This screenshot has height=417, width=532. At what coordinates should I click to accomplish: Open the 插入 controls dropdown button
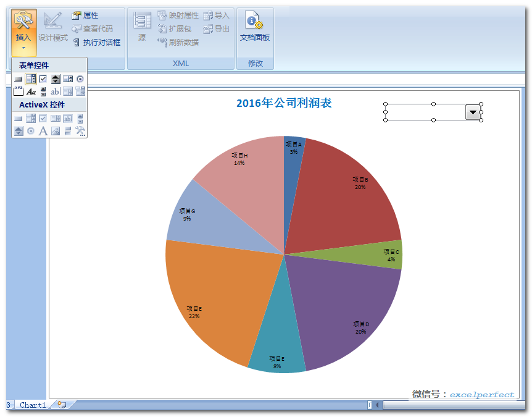[x=23, y=33]
